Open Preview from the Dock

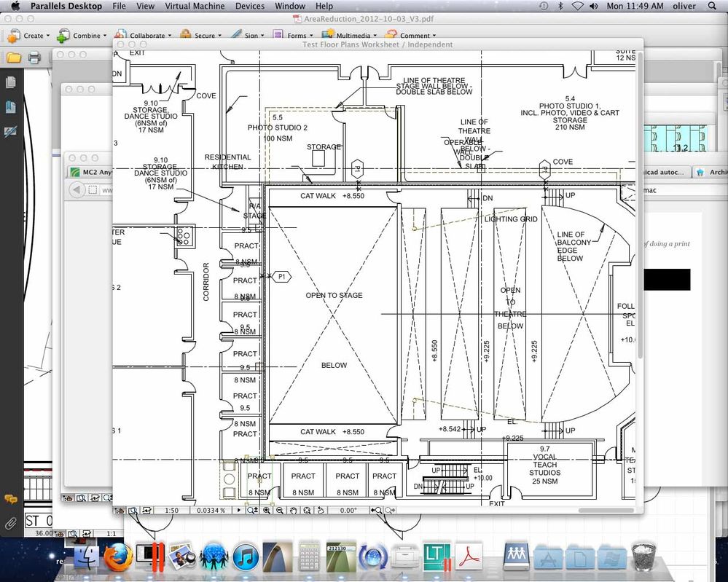click(181, 557)
